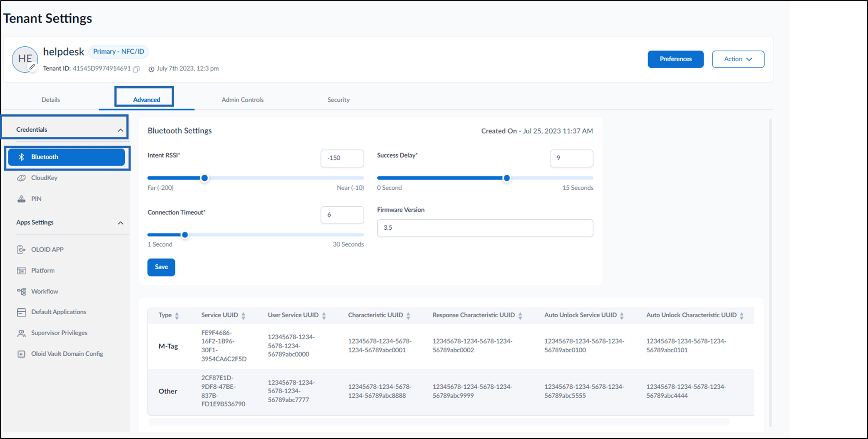
Task: Click the Intent RSSI value field
Action: click(342, 158)
